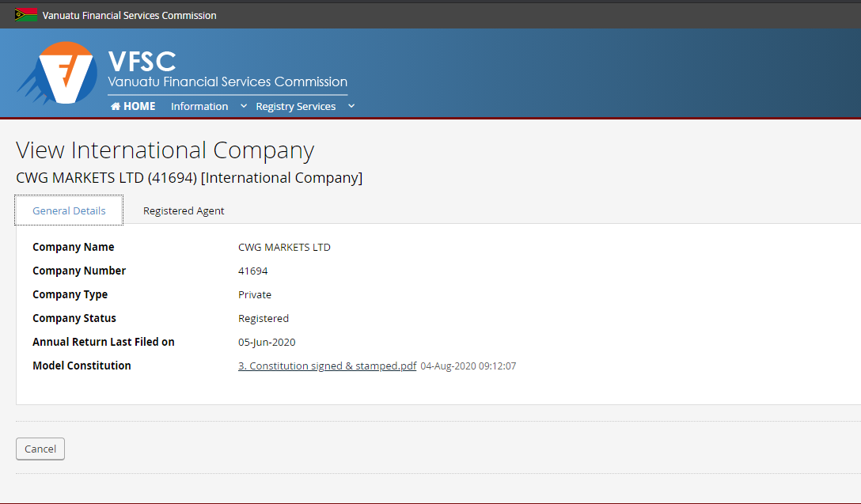
Task: Click the Company Status label
Action: click(x=74, y=318)
